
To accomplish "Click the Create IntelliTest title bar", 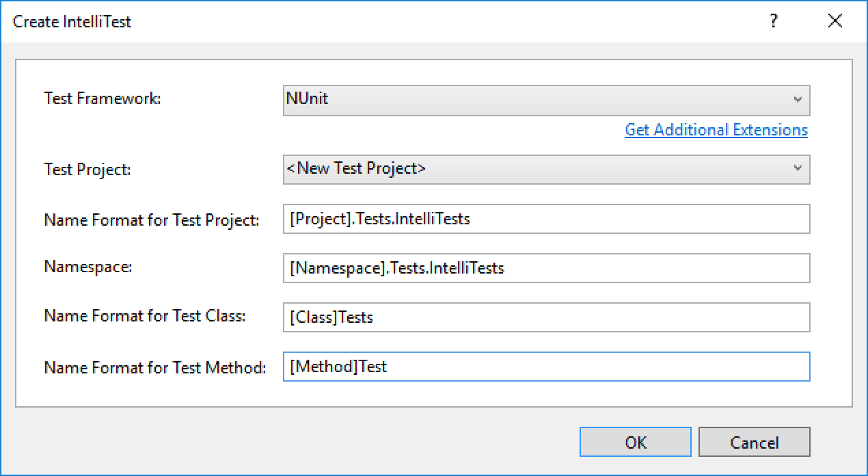I will click(342, 21).
